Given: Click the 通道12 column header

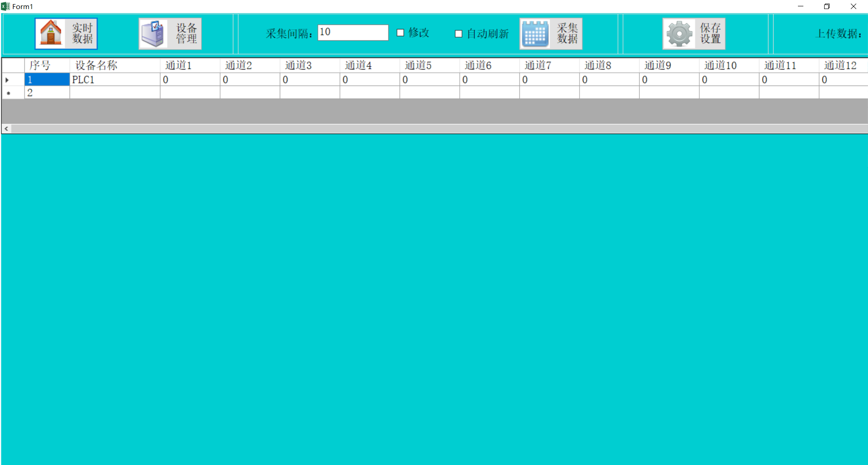Looking at the screenshot, I should [x=844, y=66].
